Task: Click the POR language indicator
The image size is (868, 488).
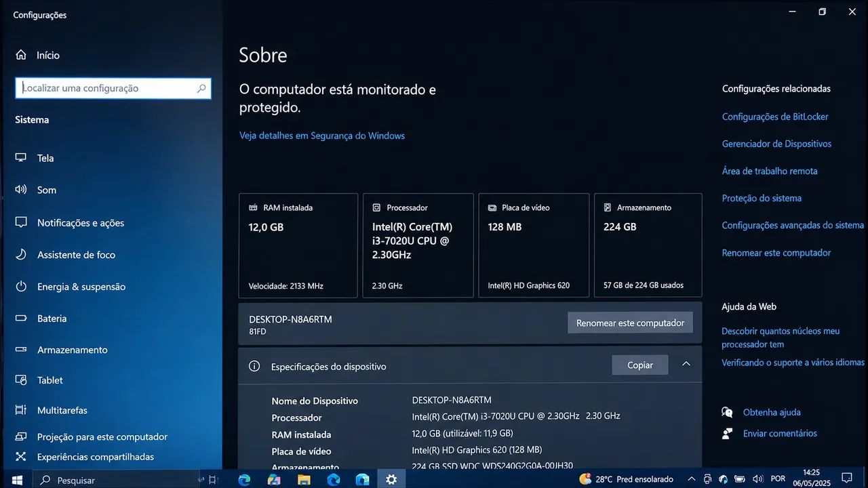Action: pos(778,479)
